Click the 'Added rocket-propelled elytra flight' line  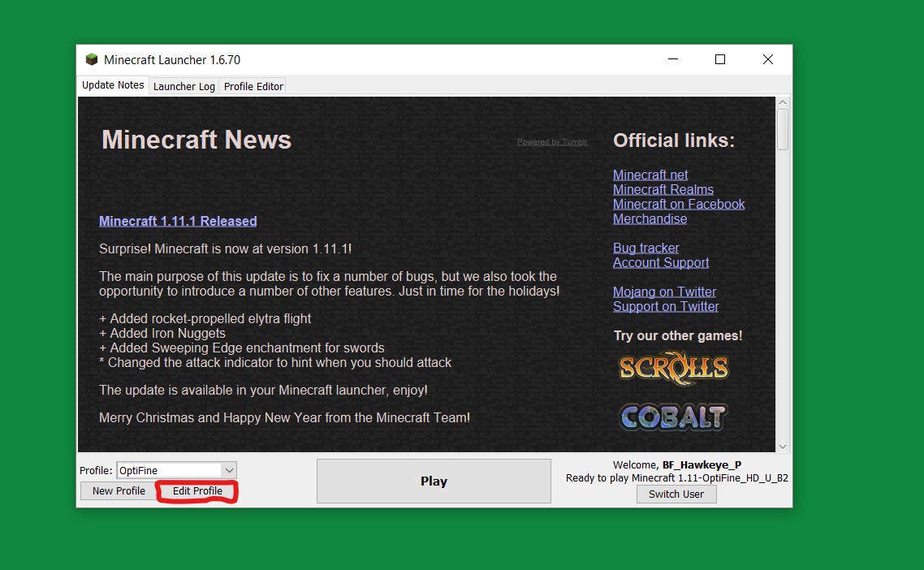(205, 319)
